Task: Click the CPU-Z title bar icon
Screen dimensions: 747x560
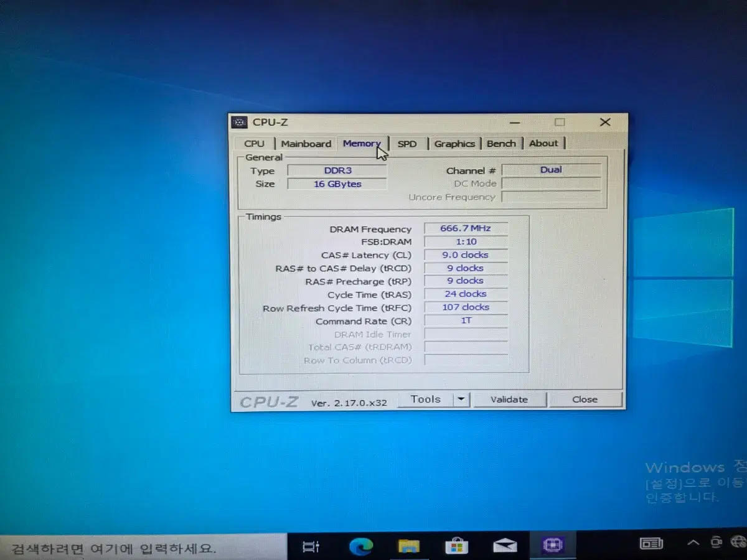Action: tap(240, 123)
